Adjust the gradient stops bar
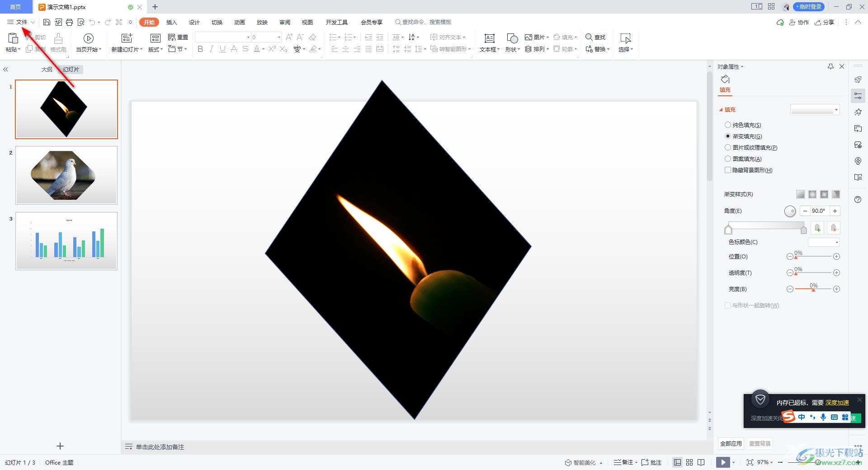Viewport: 868px width, 470px height. (766, 228)
